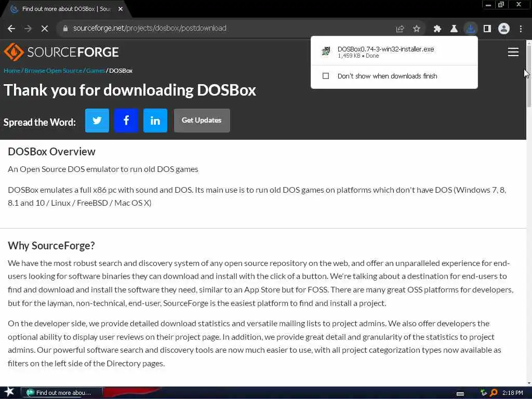Click the Thank you for downloading DOSBox heading
Image resolution: width=532 pixels, height=399 pixels.
pos(129,90)
